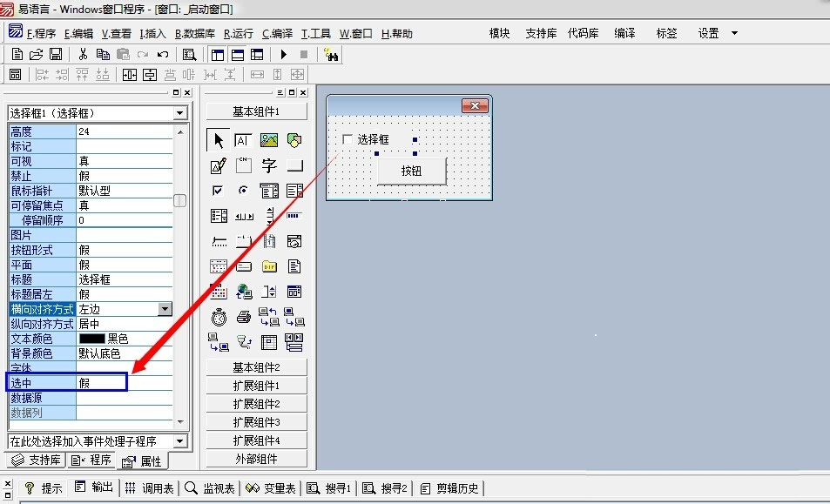This screenshot has height=504, width=830.
Task: Click the find-with-magnifier toolbar icon
Action: point(189,55)
